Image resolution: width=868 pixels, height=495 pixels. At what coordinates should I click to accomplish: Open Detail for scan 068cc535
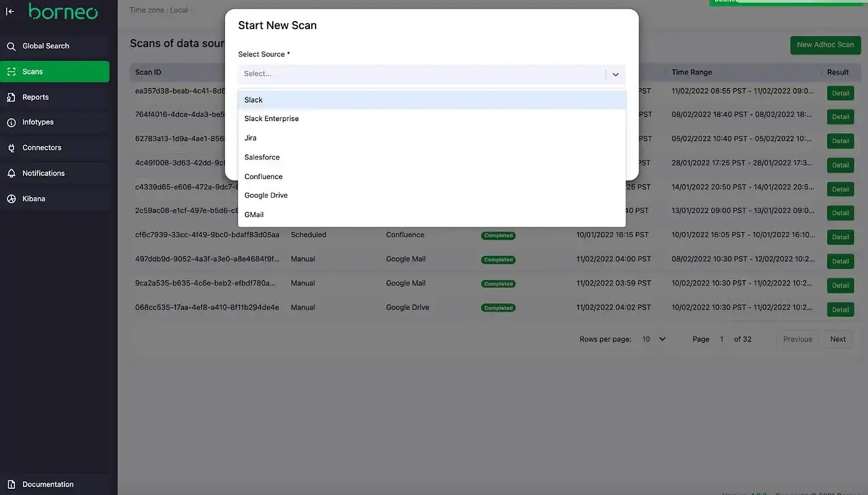pyautogui.click(x=840, y=309)
